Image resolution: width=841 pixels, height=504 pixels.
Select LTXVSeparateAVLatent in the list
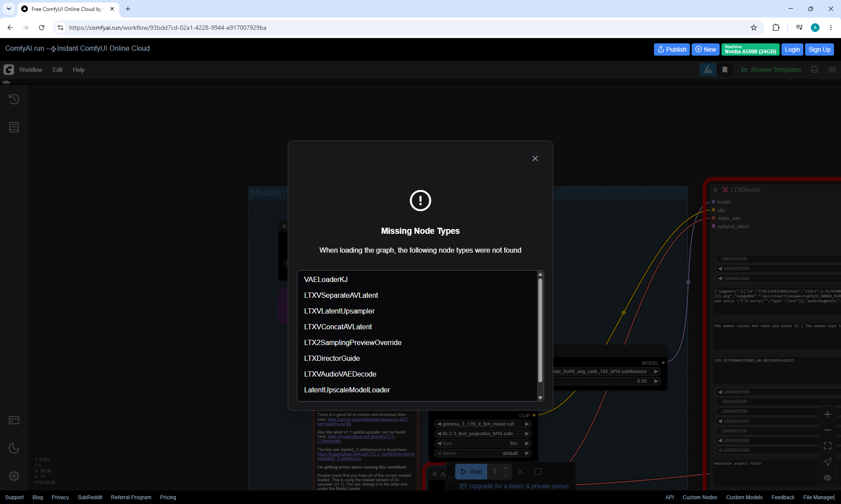pyautogui.click(x=341, y=295)
